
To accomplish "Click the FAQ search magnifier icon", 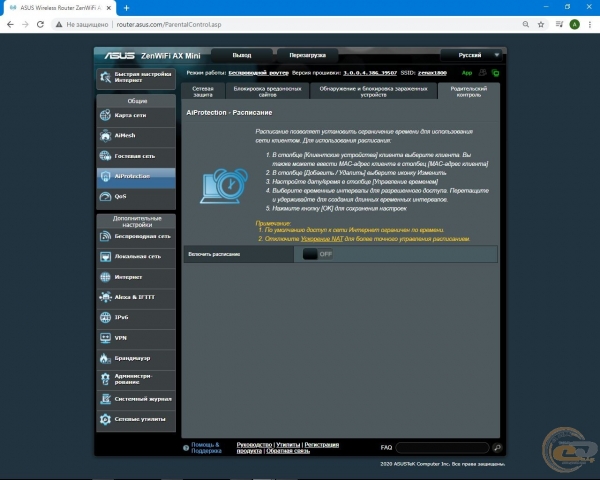I will coord(497,447).
